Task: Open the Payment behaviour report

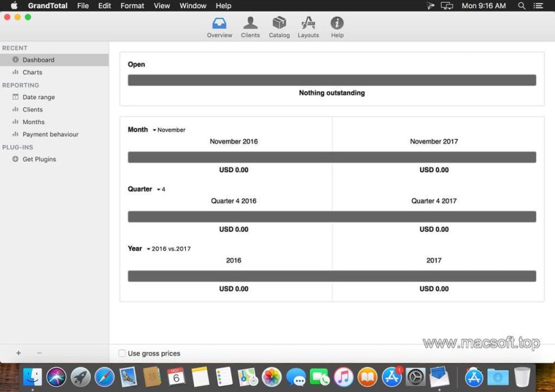Action: pyautogui.click(x=50, y=135)
